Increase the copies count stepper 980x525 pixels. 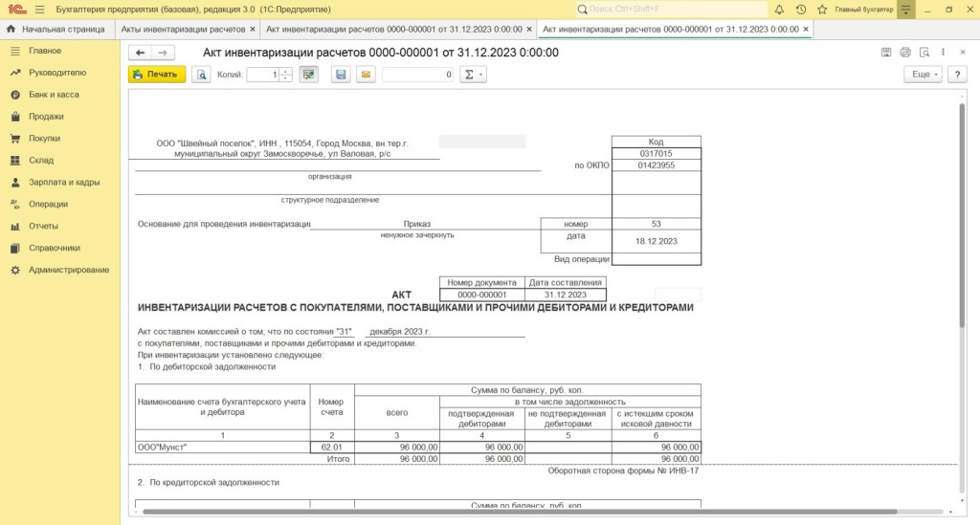tap(285, 71)
